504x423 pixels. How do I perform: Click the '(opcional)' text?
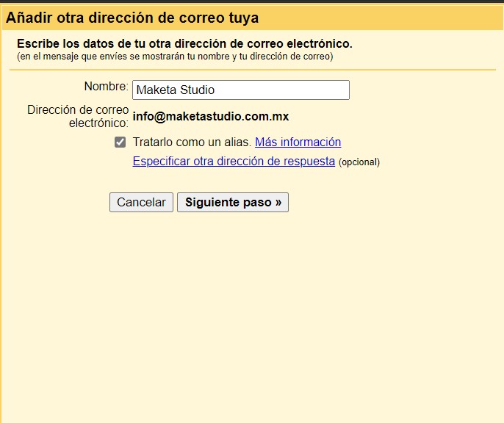tap(359, 162)
